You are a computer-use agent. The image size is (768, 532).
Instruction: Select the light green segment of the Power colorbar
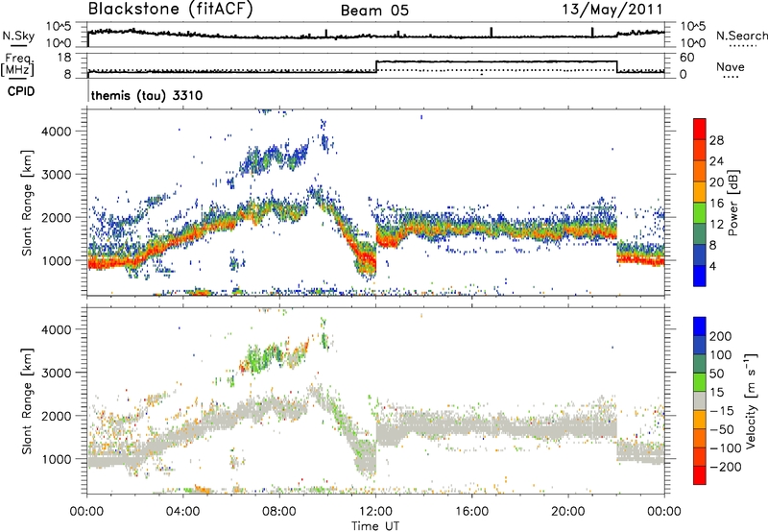pos(700,212)
